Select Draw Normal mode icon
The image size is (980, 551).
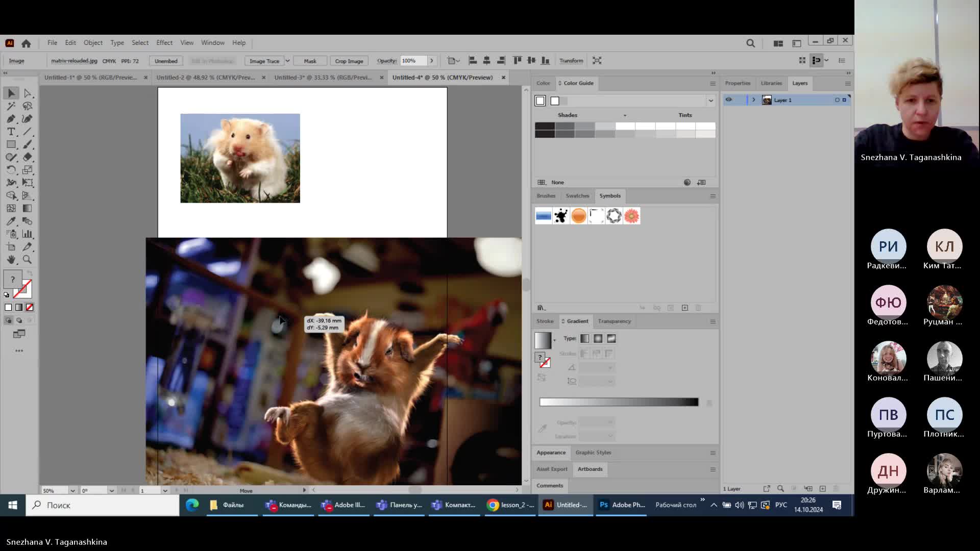(x=8, y=320)
